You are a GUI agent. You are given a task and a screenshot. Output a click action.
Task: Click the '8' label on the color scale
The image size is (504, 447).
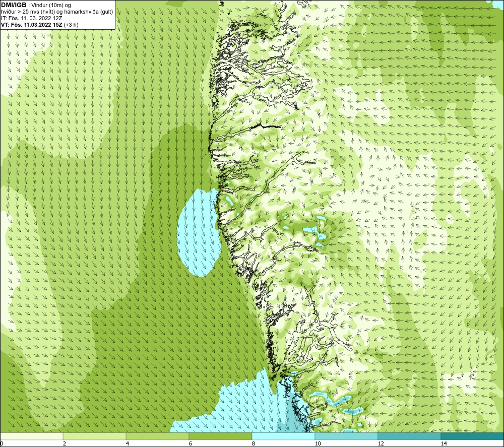click(254, 443)
